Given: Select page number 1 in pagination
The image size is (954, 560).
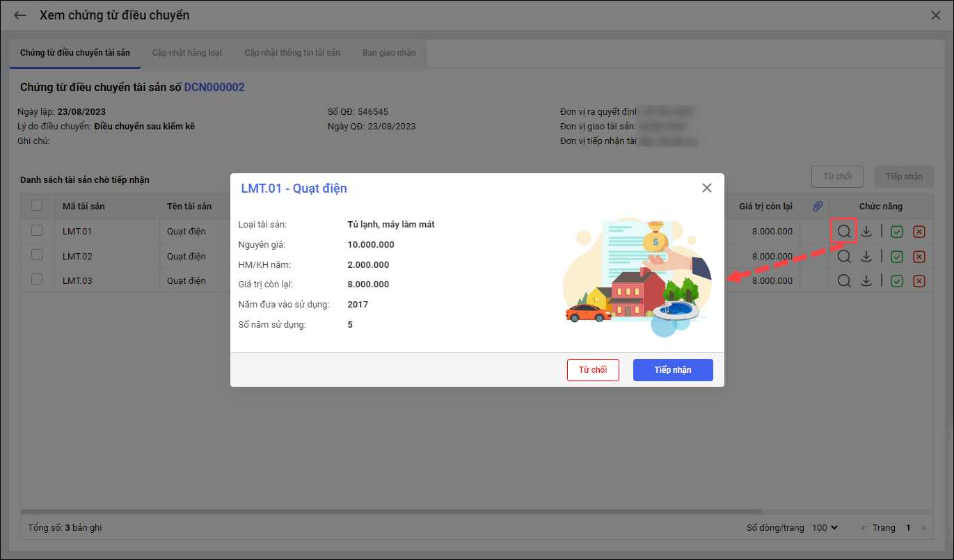Looking at the screenshot, I should 908,528.
